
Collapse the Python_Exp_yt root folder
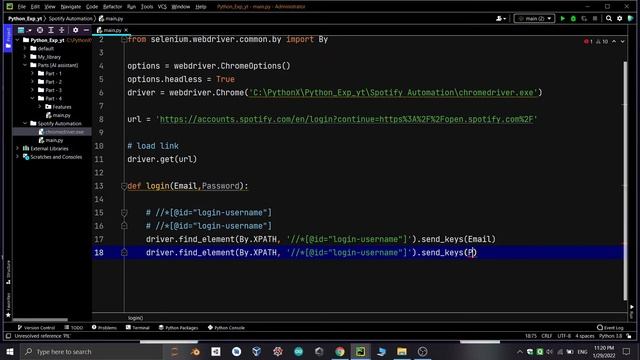point(18,40)
